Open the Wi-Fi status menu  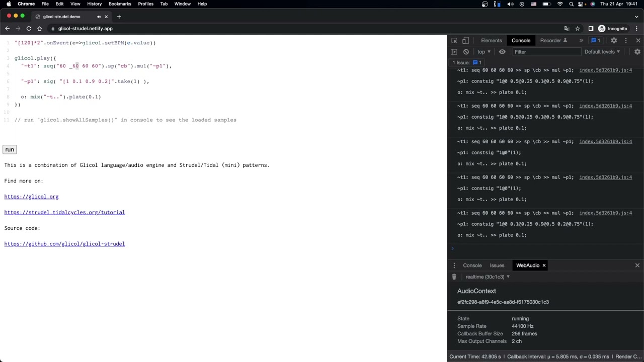[560, 4]
